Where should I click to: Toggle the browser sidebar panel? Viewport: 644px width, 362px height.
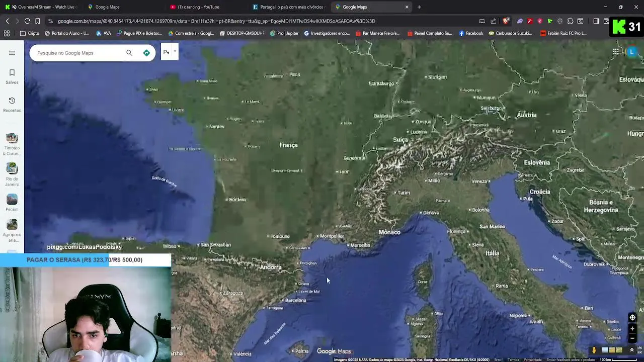(596, 21)
